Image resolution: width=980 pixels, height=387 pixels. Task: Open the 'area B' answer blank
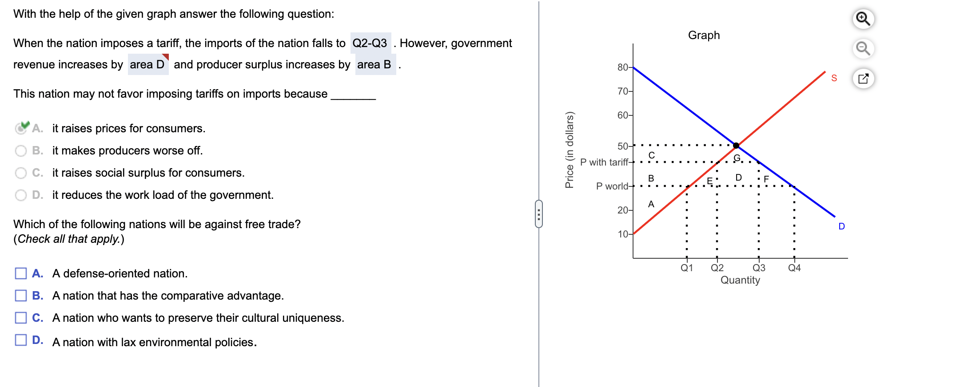coord(374,64)
